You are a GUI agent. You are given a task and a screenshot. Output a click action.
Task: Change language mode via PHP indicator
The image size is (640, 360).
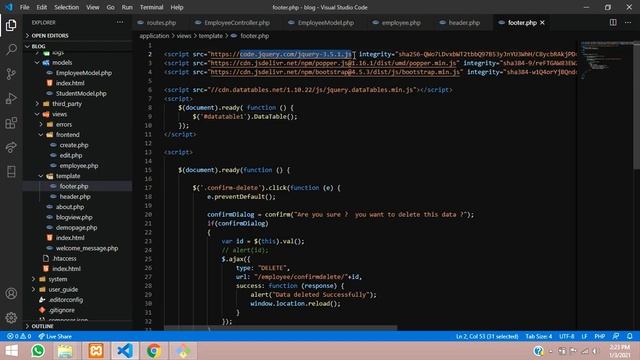(x=600, y=336)
